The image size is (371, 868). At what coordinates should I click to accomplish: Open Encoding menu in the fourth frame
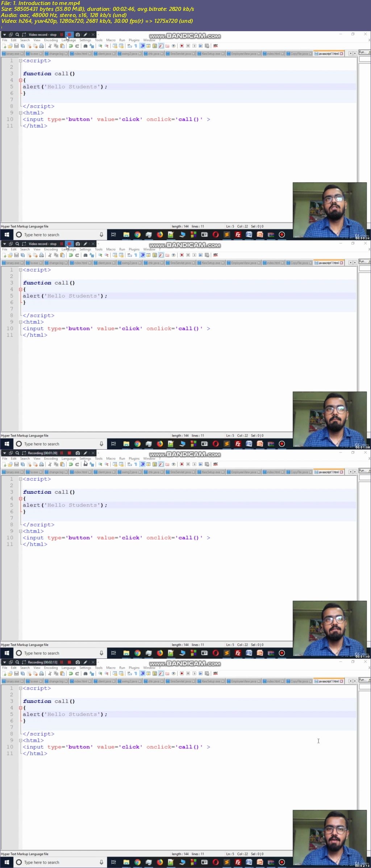51,668
